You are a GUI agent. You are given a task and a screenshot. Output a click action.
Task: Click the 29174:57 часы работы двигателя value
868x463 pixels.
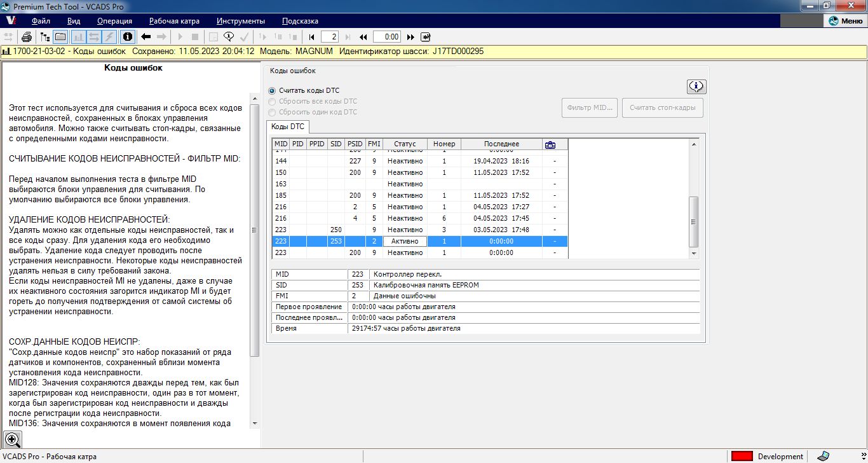click(406, 329)
